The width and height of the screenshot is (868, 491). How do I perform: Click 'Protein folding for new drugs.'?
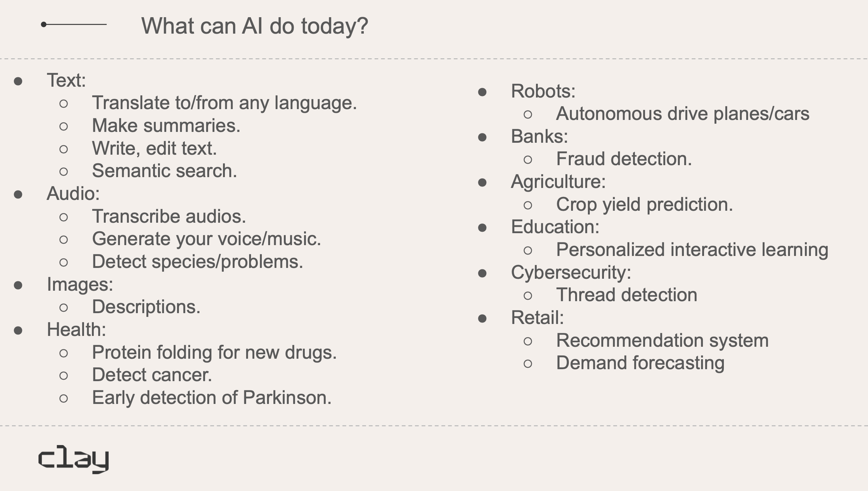(x=214, y=352)
